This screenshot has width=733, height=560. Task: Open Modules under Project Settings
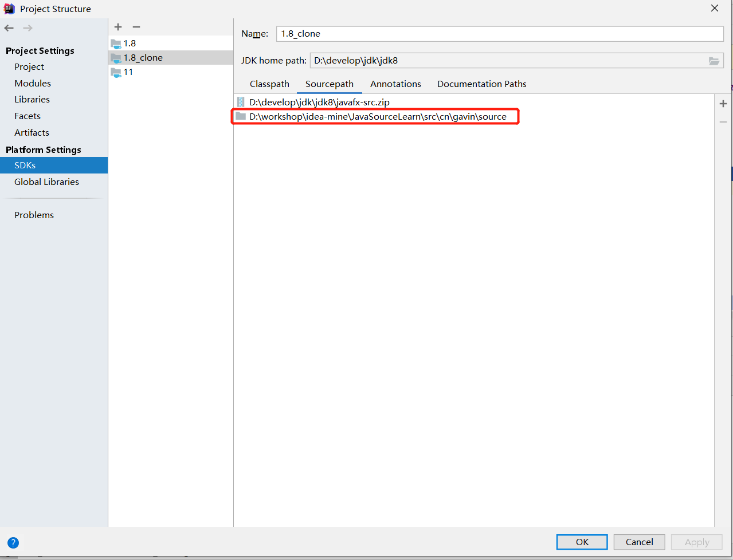[33, 84]
